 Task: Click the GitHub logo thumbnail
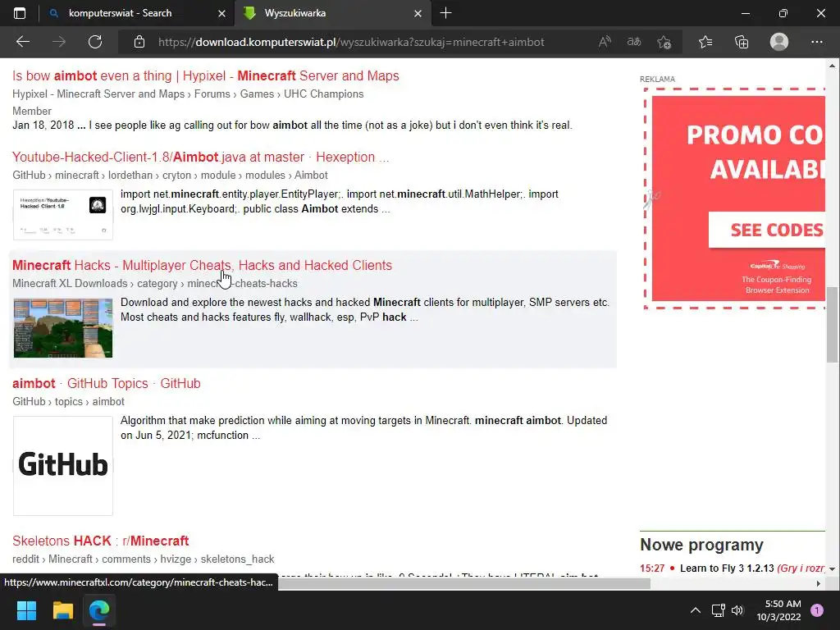63,466
